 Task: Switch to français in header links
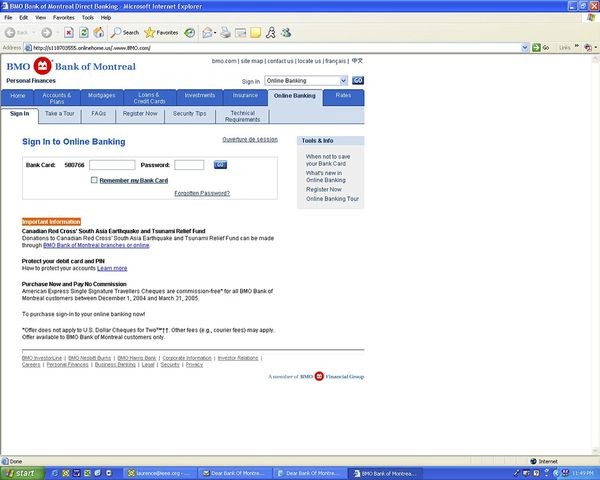335,61
